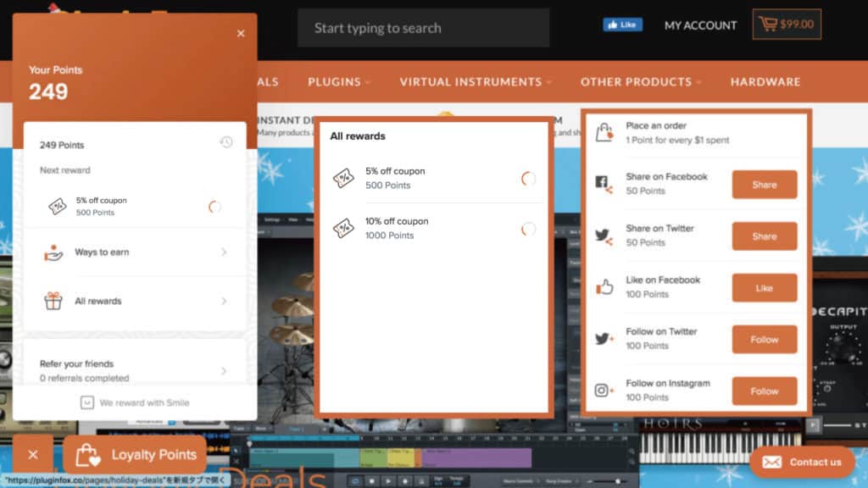This screenshot has width=868, height=488.
Task: Open the shopping cart showing $99.00
Action: 786,25
